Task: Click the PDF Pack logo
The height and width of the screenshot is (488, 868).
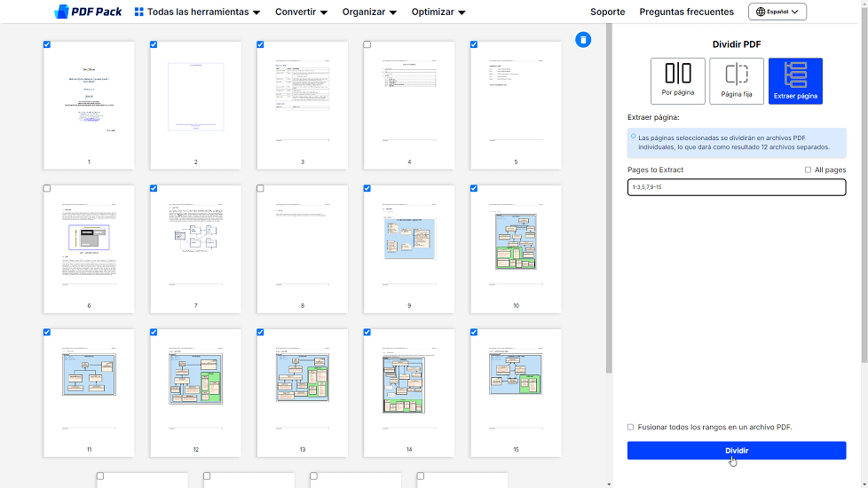Action: pyautogui.click(x=87, y=12)
